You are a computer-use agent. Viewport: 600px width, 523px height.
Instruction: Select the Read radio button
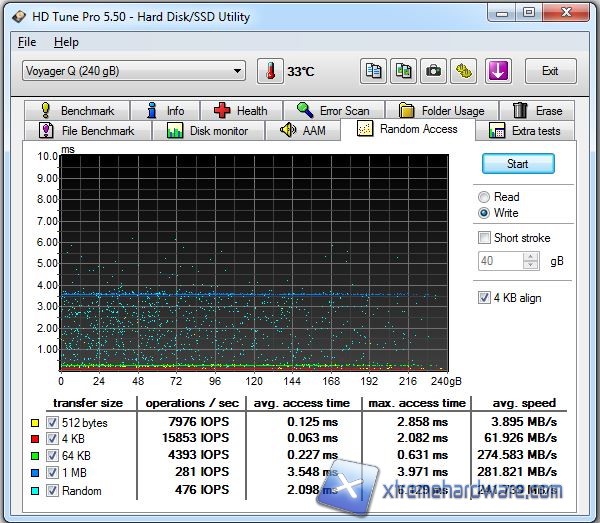click(x=485, y=197)
